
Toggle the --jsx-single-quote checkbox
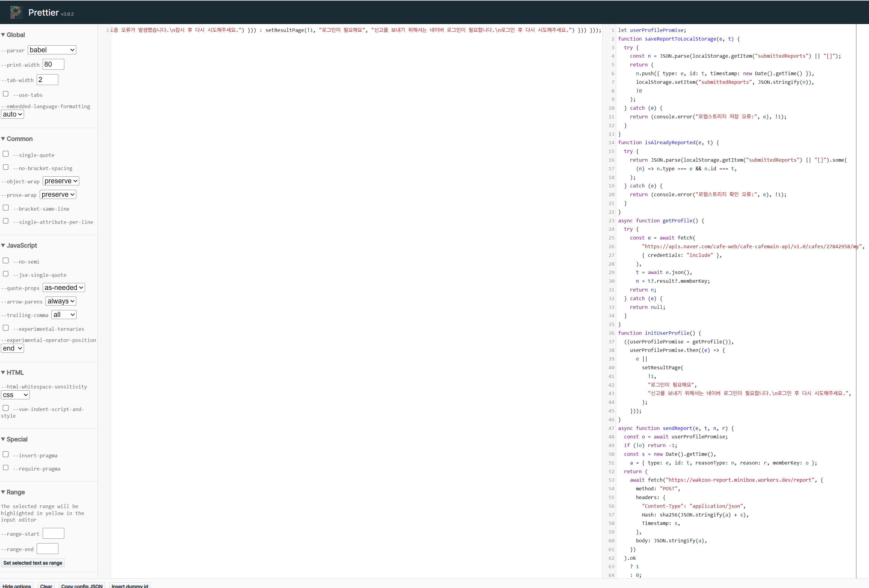[6, 274]
